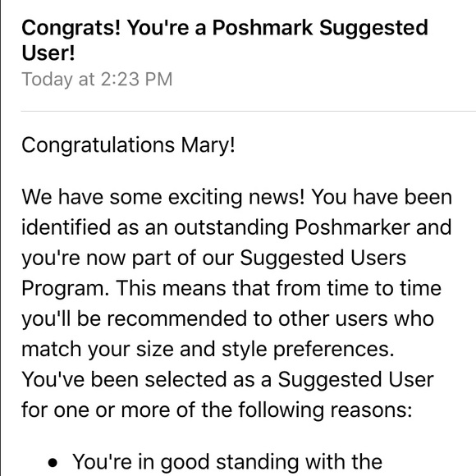Tap the line starting 'identified as an outstanding'
476x476 pixels.
pos(237,227)
